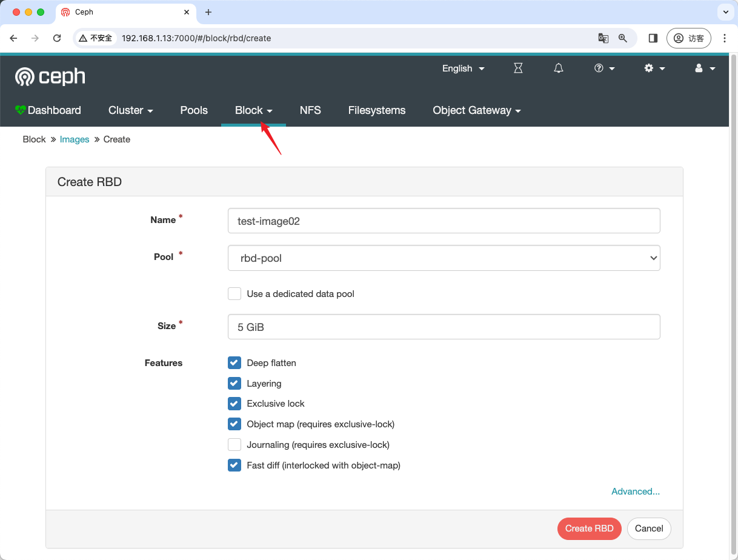Open the user profile icon menu
Image resolution: width=738 pixels, height=560 pixels.
point(705,68)
